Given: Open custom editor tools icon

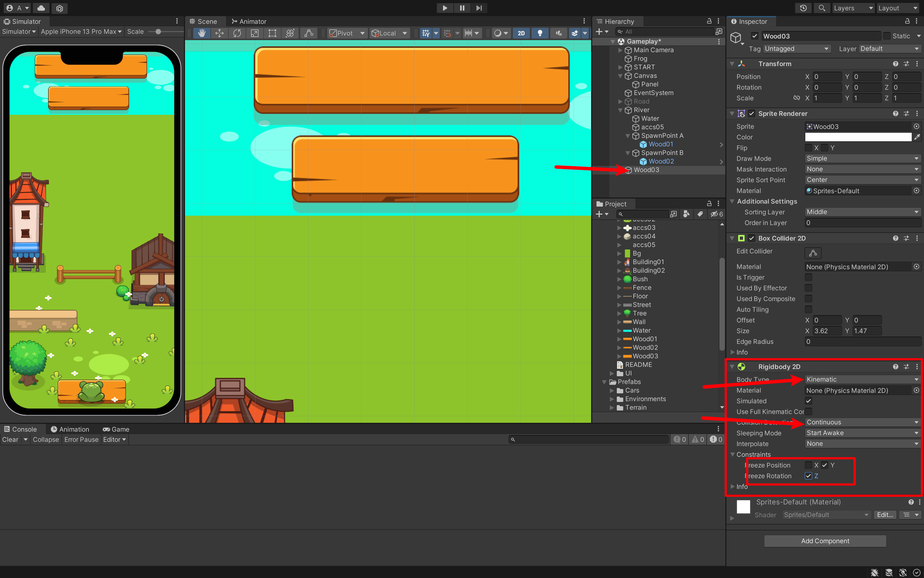Looking at the screenshot, I should click(309, 33).
